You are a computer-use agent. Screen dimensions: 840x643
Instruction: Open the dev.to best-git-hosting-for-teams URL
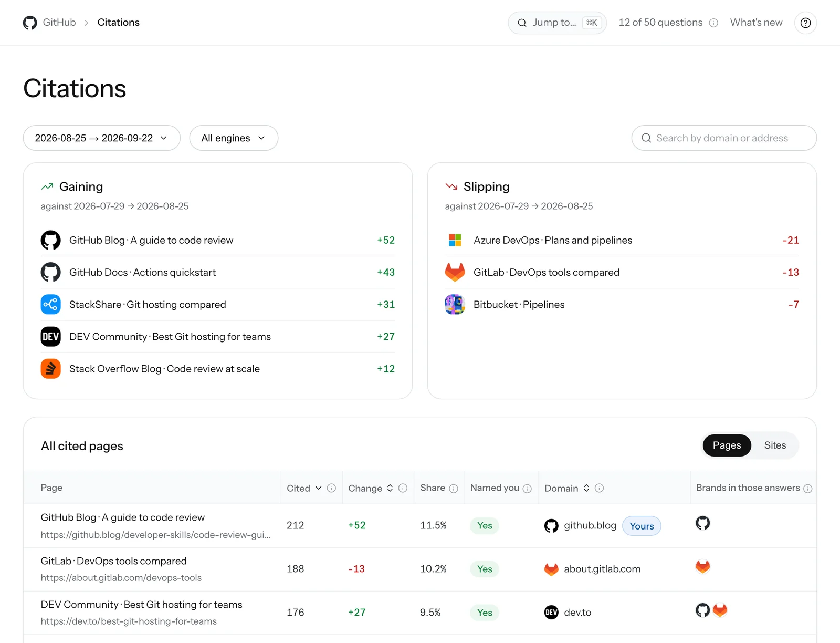pyautogui.click(x=129, y=621)
